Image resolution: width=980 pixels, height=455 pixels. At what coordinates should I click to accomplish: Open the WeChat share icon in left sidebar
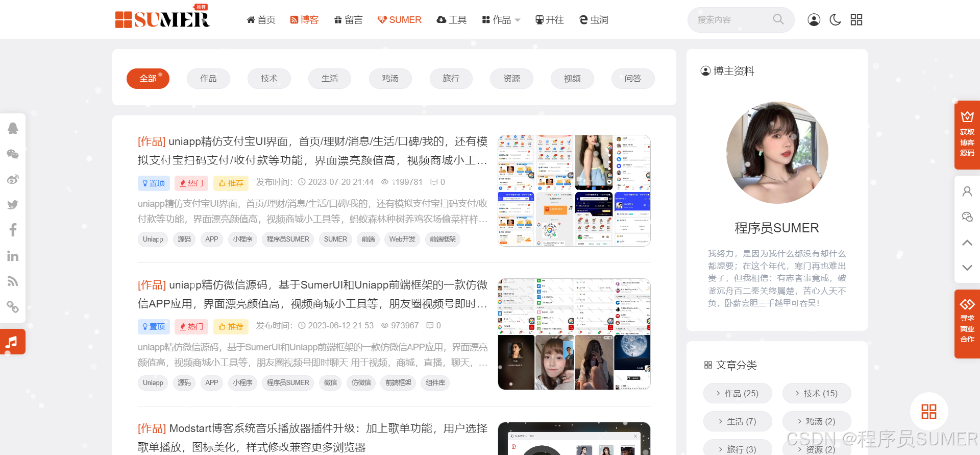[13, 154]
